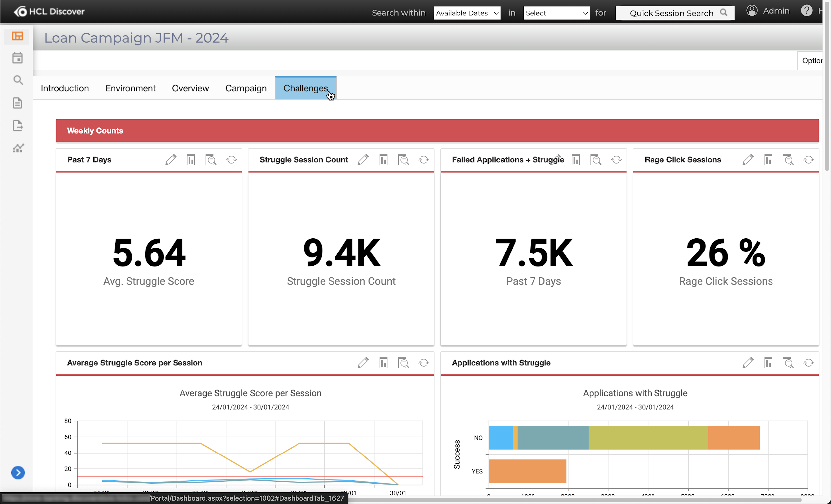
Task: Refresh the Struggle Session Count widget
Action: tap(424, 160)
